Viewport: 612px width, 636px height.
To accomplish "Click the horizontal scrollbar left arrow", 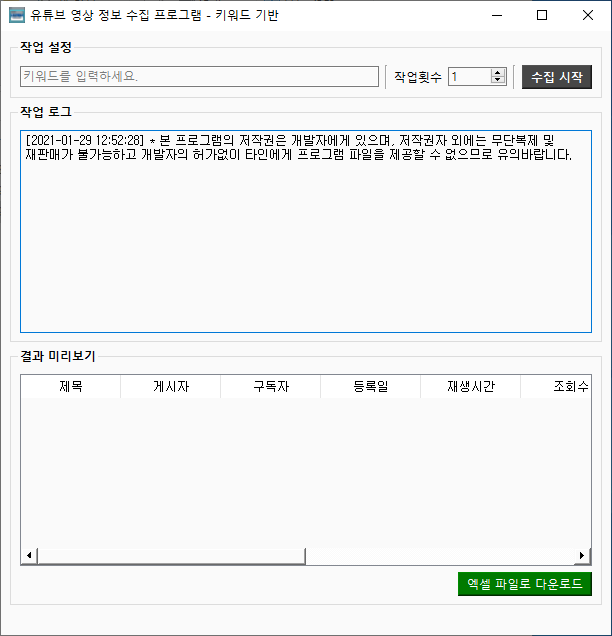I will [29, 555].
